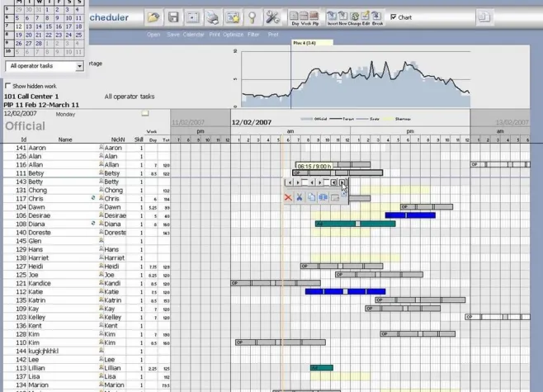This screenshot has height=392, width=543.
Task: Enable the Show hidden work checkbox
Action: pyautogui.click(x=9, y=86)
